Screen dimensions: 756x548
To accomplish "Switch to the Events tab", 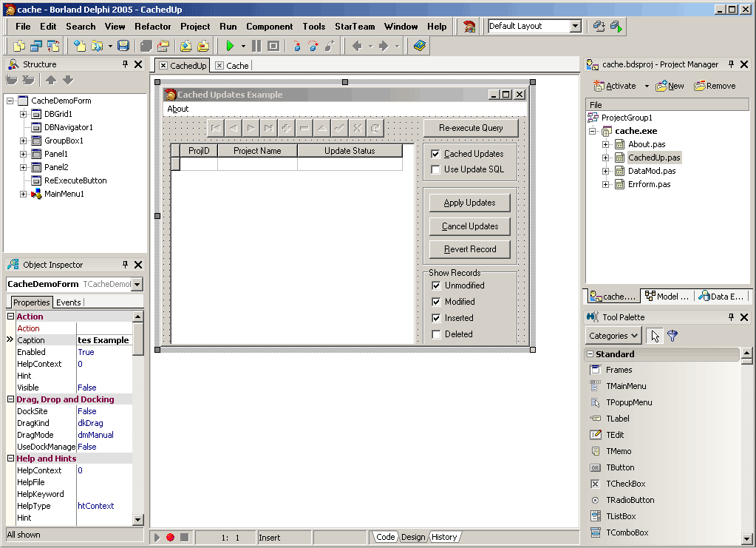I will pyautogui.click(x=69, y=302).
